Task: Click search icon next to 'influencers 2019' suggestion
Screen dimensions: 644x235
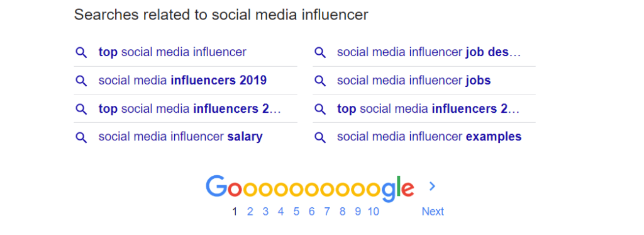Action: [x=81, y=81]
